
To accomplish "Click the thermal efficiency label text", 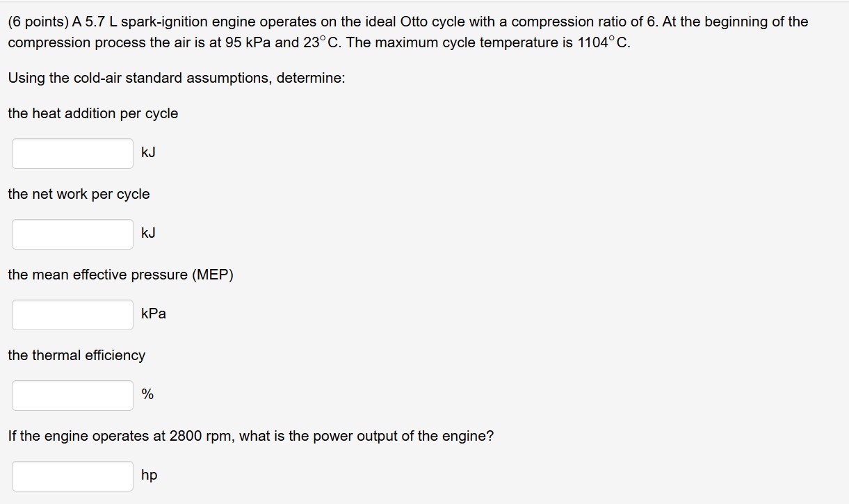I will [76, 355].
